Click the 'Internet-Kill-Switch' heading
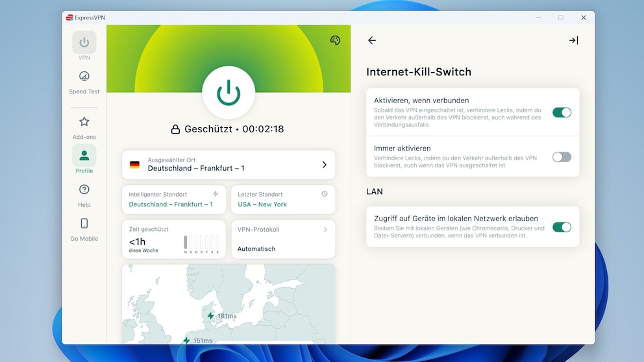This screenshot has height=362, width=644. coord(419,72)
